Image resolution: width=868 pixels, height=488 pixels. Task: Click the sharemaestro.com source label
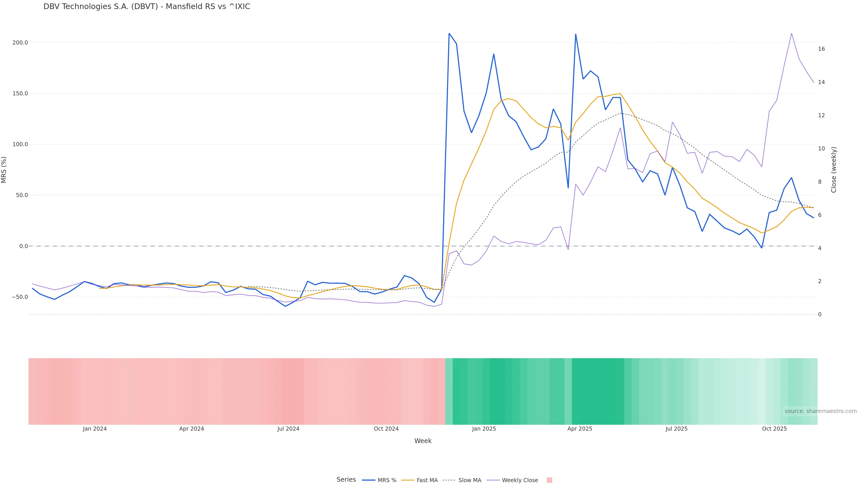click(x=820, y=411)
